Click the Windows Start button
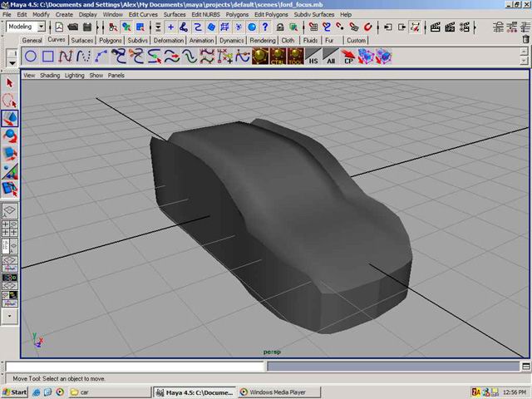532x399 pixels. 15,392
